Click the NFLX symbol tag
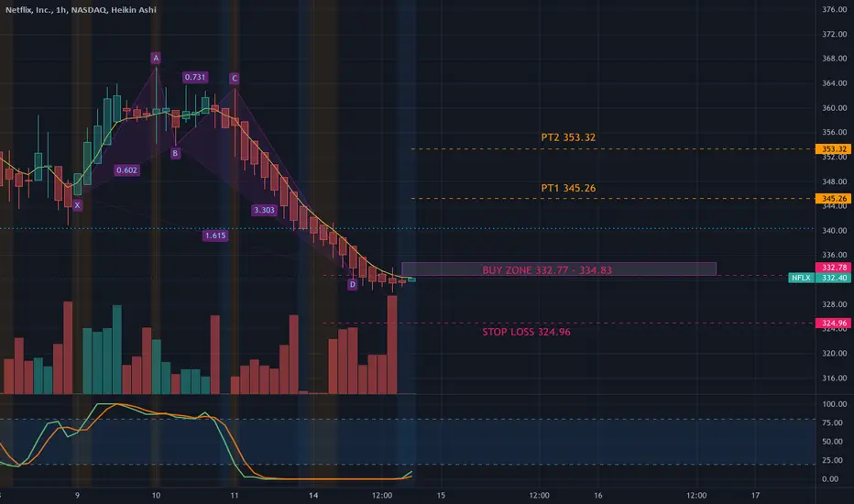The image size is (854, 504). tap(801, 278)
